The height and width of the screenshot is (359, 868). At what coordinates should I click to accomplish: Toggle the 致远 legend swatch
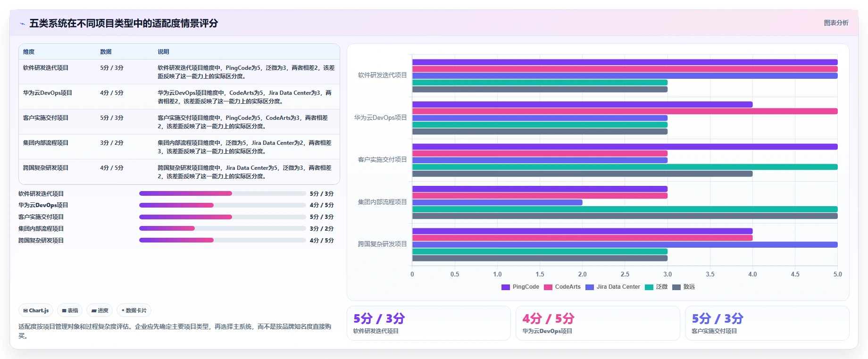point(676,287)
